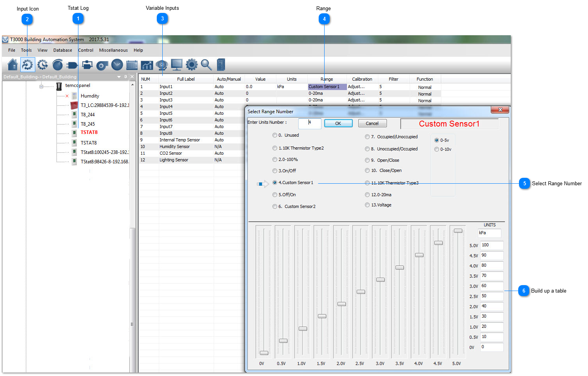Click the round down-chevron toolbar icon
The image size is (588, 376).
point(117,65)
